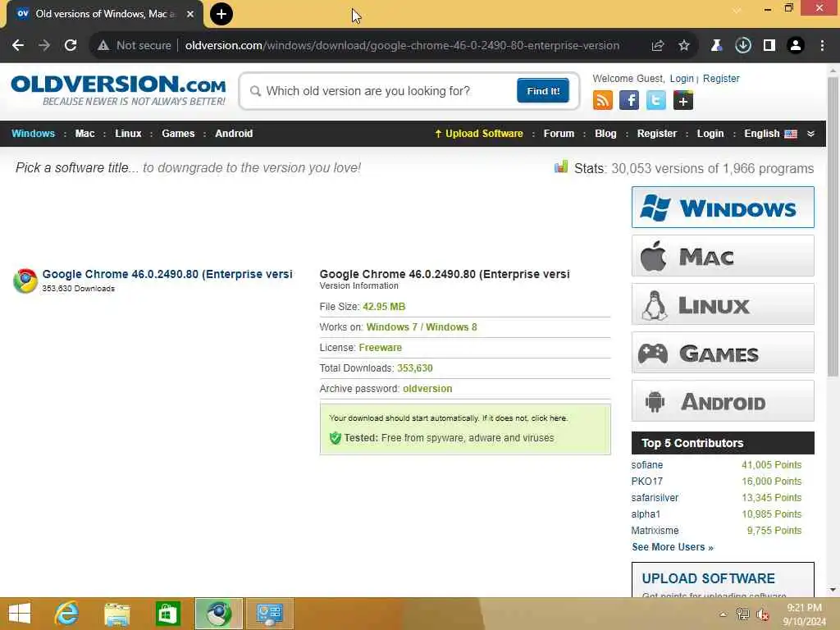Click Upload Software in the nav bar
This screenshot has width=840, height=630.
coord(479,134)
